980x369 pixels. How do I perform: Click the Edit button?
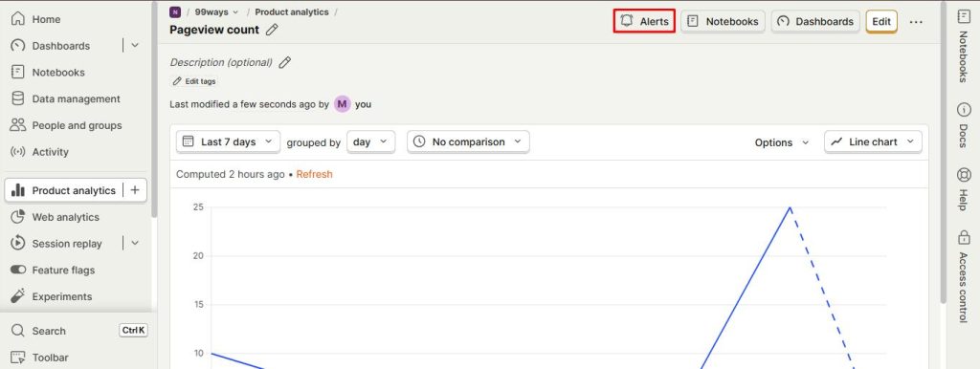881,21
